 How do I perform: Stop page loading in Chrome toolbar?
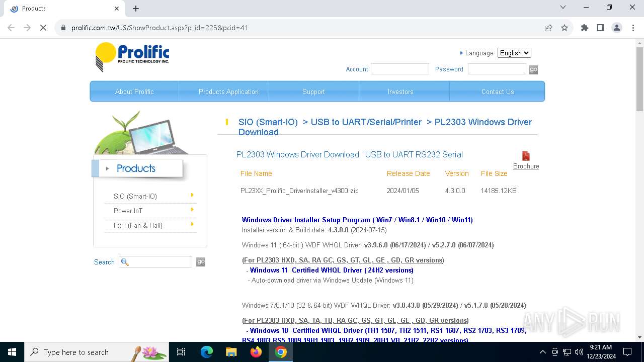pyautogui.click(x=43, y=28)
